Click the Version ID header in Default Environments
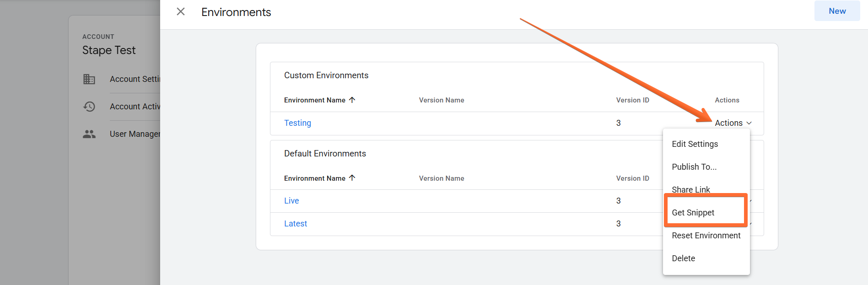Screen dimensions: 868x285 (x=632, y=178)
